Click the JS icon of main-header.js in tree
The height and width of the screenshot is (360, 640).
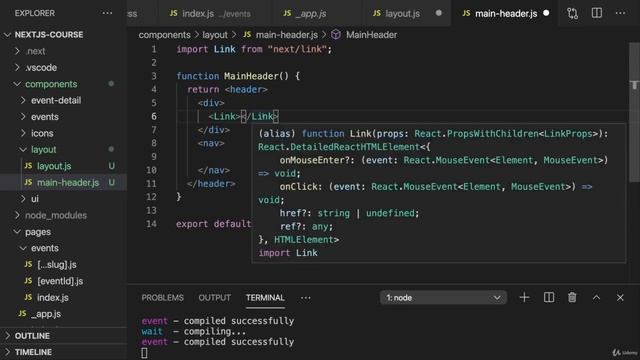(x=28, y=182)
